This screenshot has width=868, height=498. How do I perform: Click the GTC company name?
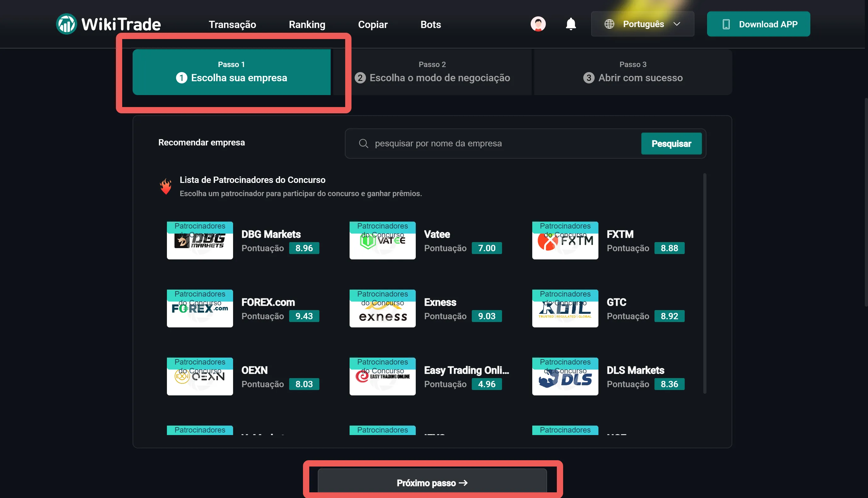(617, 302)
